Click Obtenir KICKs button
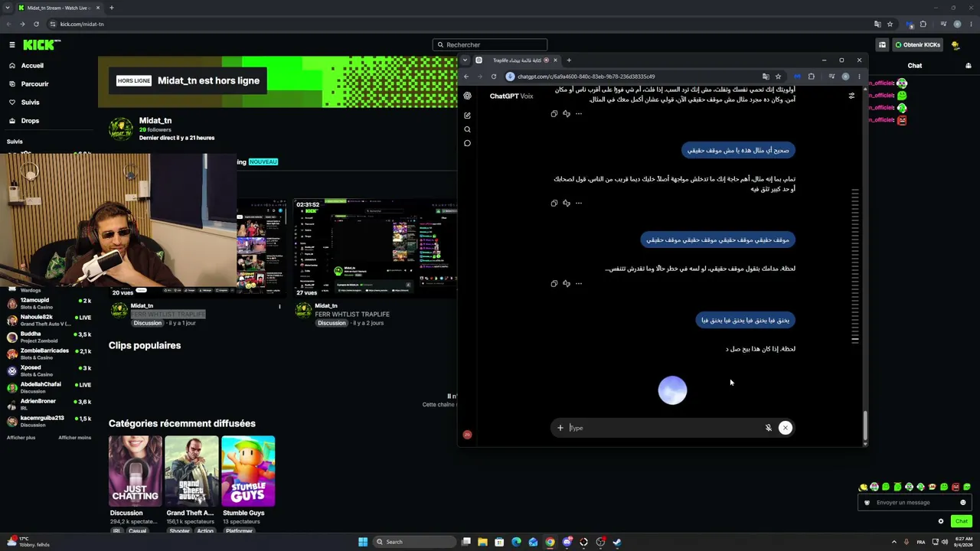The width and height of the screenshot is (980, 551). tap(918, 45)
